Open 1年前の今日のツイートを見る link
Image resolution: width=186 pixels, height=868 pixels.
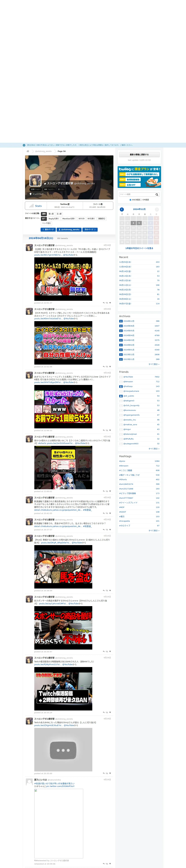(139, 248)
